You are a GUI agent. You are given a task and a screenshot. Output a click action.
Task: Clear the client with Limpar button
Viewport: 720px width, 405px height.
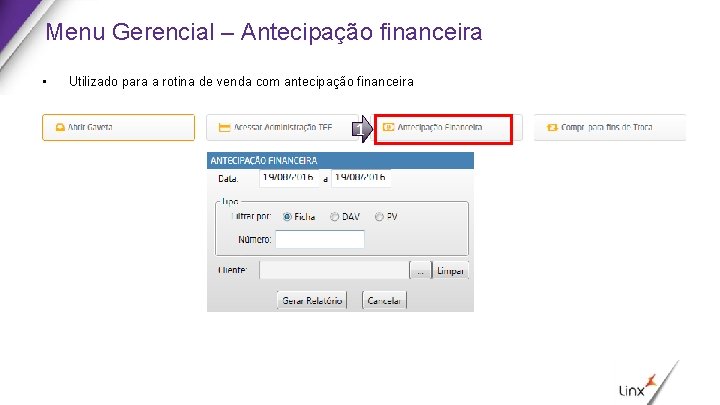point(450,270)
